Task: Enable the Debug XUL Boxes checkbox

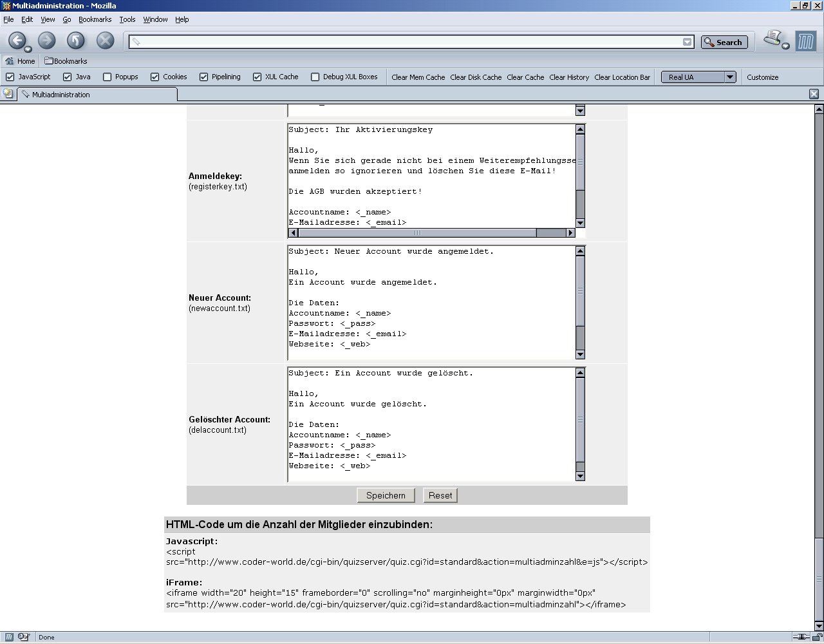Action: click(x=315, y=77)
